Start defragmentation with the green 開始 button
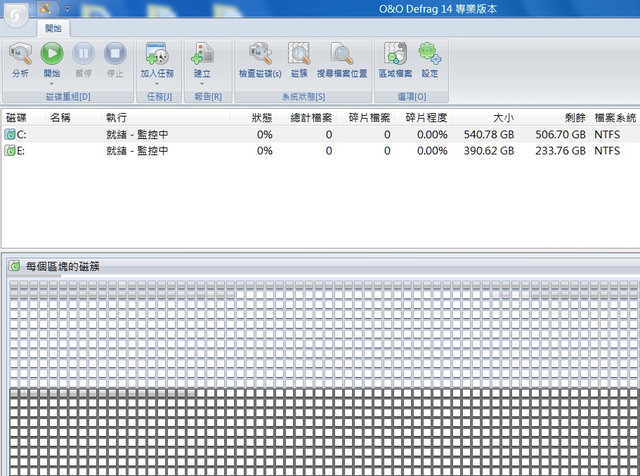 [52, 53]
